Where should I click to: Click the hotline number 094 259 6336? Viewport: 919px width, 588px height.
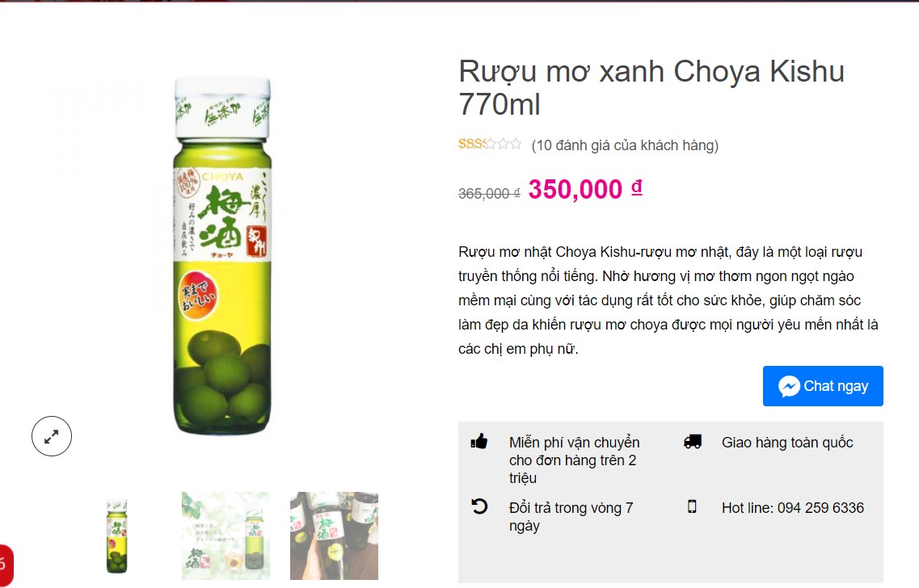pyautogui.click(x=820, y=508)
